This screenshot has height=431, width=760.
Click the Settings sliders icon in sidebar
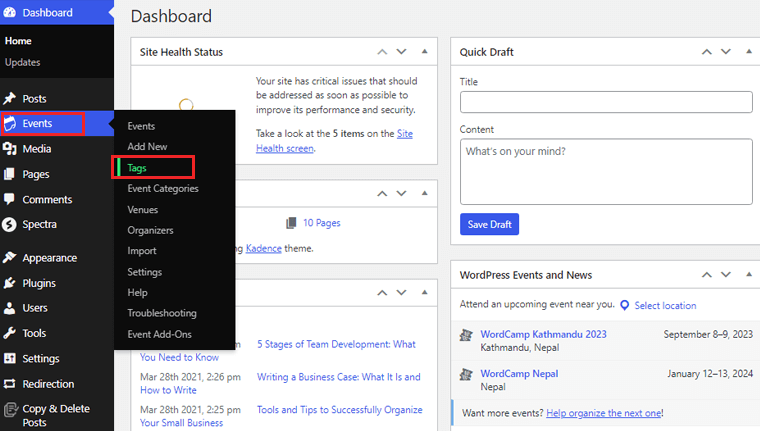tap(10, 358)
